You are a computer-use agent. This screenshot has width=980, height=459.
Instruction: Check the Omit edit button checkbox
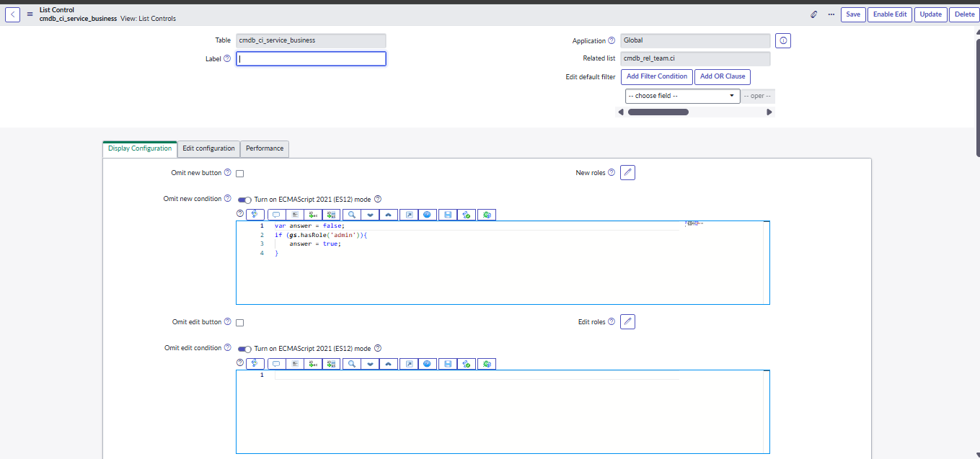click(x=240, y=323)
